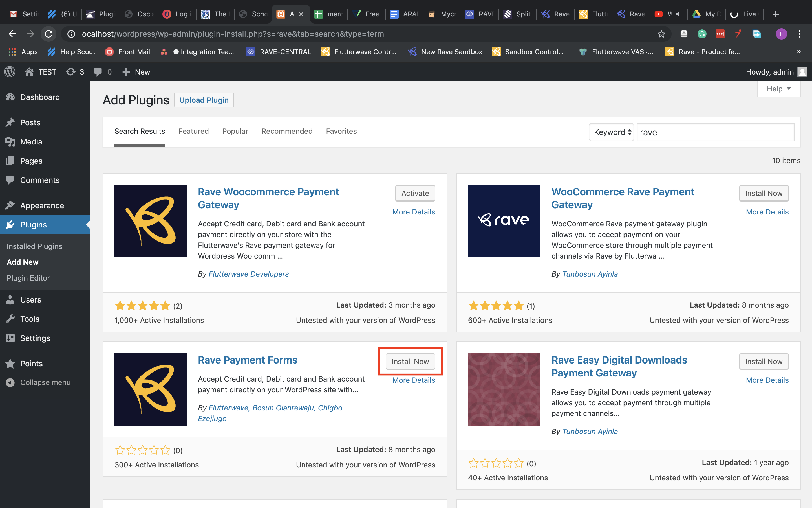The width and height of the screenshot is (812, 508).
Task: View More Details for Rave Payment Forms
Action: 414,380
